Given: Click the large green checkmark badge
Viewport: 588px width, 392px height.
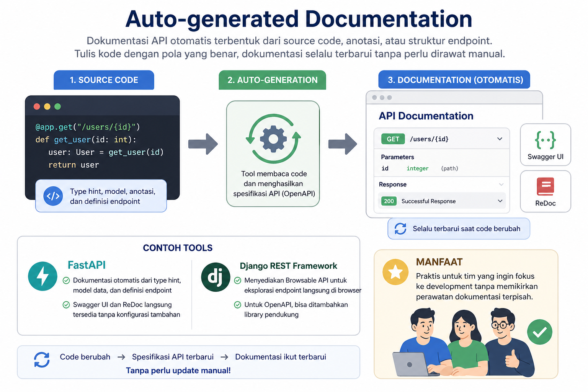Looking at the screenshot, I should pyautogui.click(x=539, y=332).
